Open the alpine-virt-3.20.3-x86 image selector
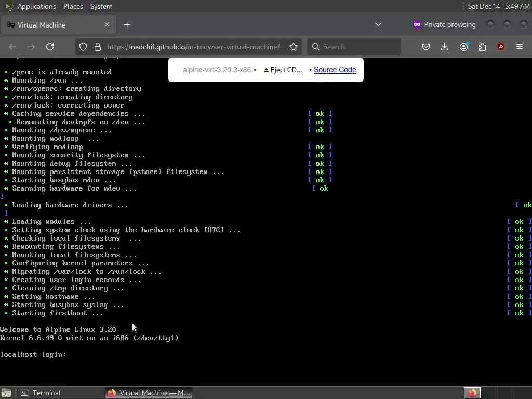The width and height of the screenshot is (532, 399). click(217, 70)
